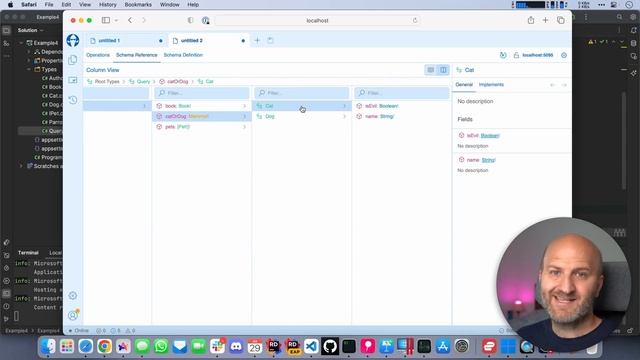The width and height of the screenshot is (640, 360).
Task: Click Query in the breadcrumb
Action: 143,82
